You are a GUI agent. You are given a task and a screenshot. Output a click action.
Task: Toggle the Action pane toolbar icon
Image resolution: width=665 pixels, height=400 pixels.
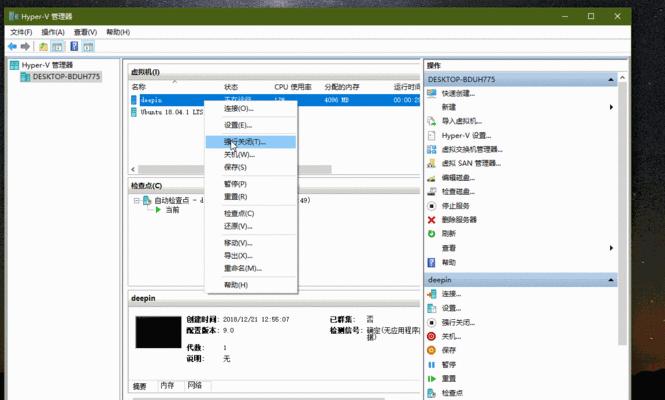click(88, 46)
